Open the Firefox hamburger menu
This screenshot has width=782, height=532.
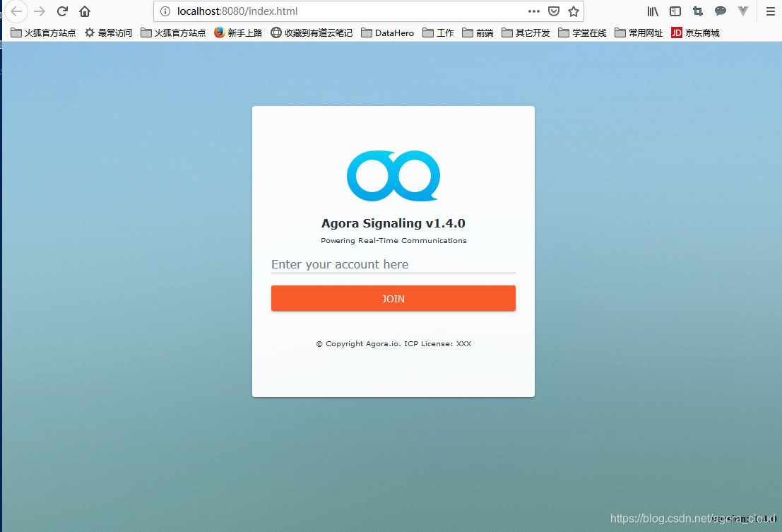pos(771,11)
